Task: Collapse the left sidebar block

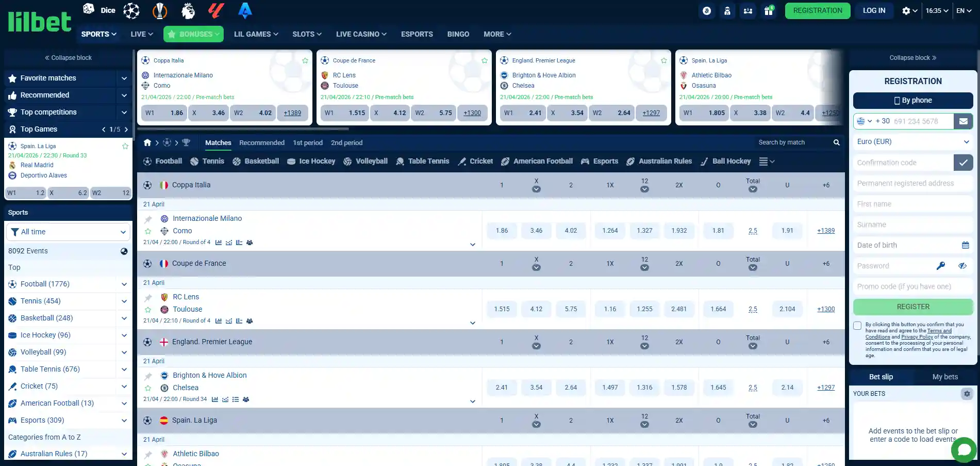Action: click(68, 58)
